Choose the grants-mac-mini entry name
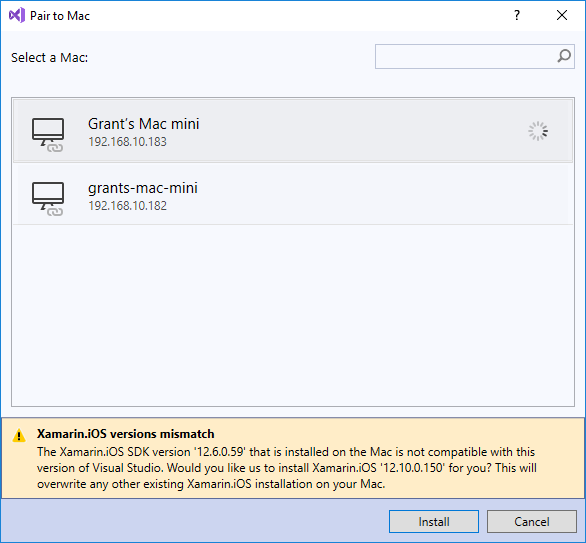The image size is (586, 543). [x=143, y=188]
